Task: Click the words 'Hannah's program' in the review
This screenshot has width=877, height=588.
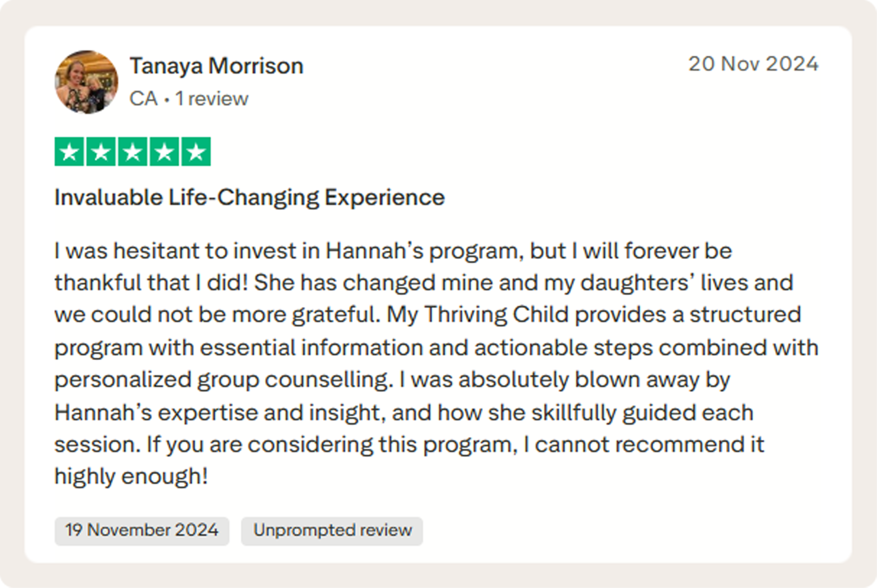Action: tap(424, 251)
